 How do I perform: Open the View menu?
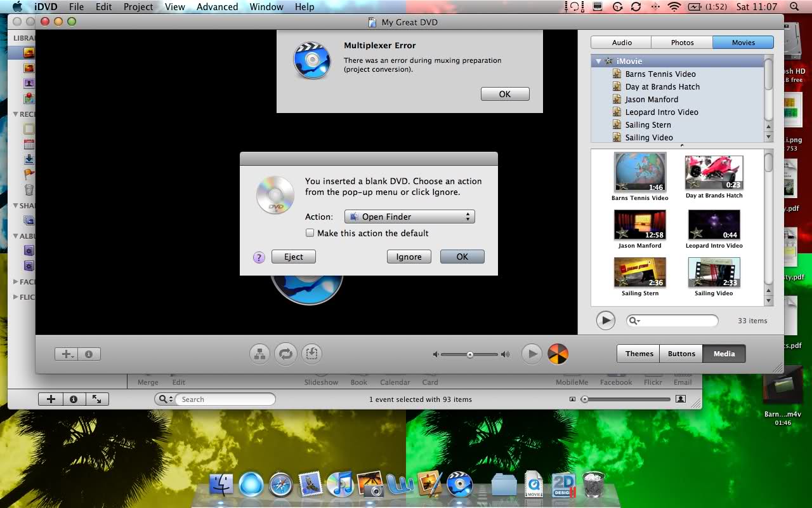(x=174, y=7)
